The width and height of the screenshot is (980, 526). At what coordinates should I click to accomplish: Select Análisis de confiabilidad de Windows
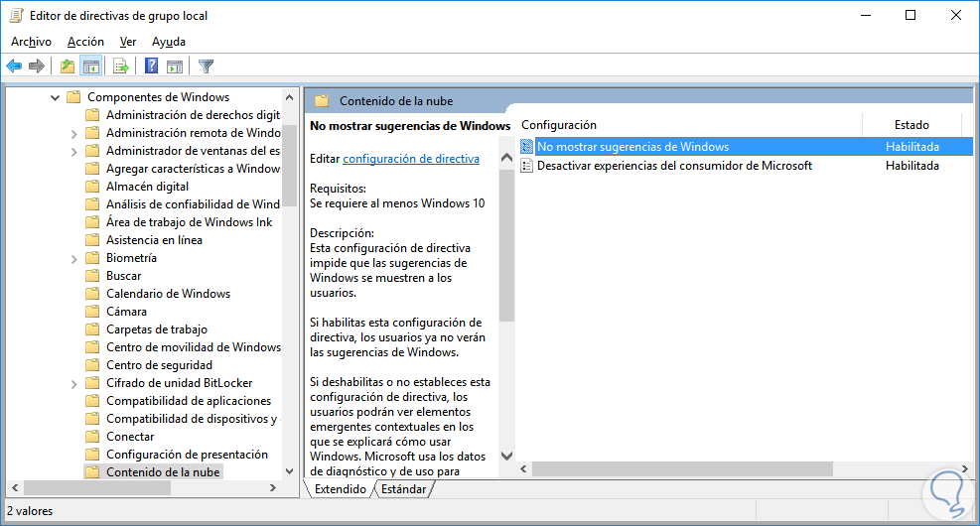click(x=193, y=204)
